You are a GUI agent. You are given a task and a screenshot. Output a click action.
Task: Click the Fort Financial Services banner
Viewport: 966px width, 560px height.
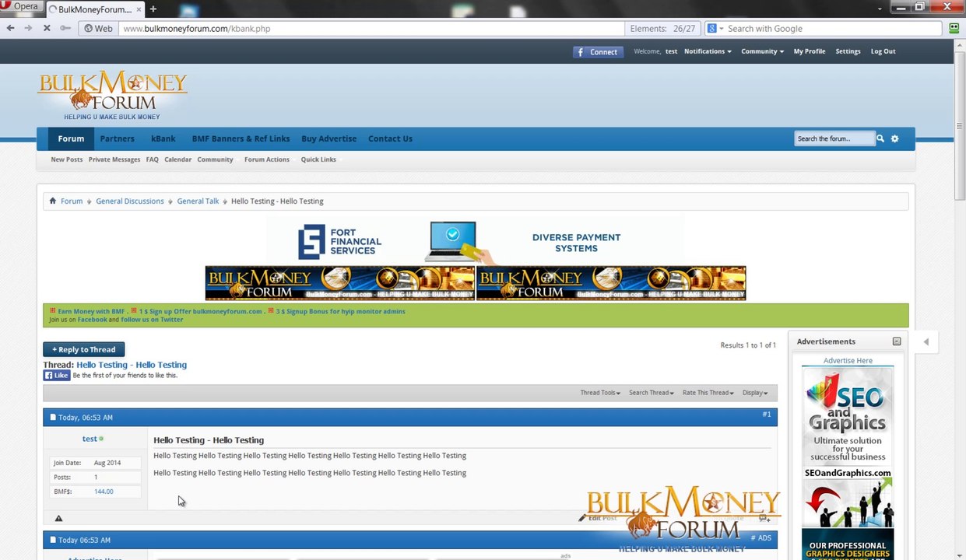click(x=475, y=242)
